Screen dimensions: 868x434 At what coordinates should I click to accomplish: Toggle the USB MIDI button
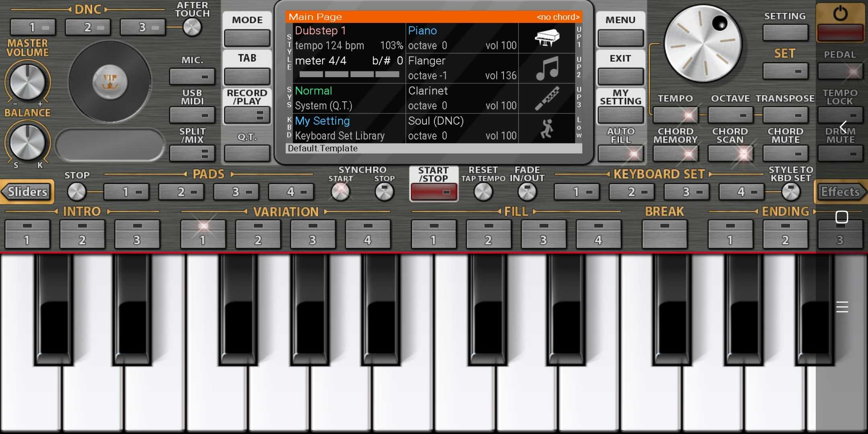point(192,115)
